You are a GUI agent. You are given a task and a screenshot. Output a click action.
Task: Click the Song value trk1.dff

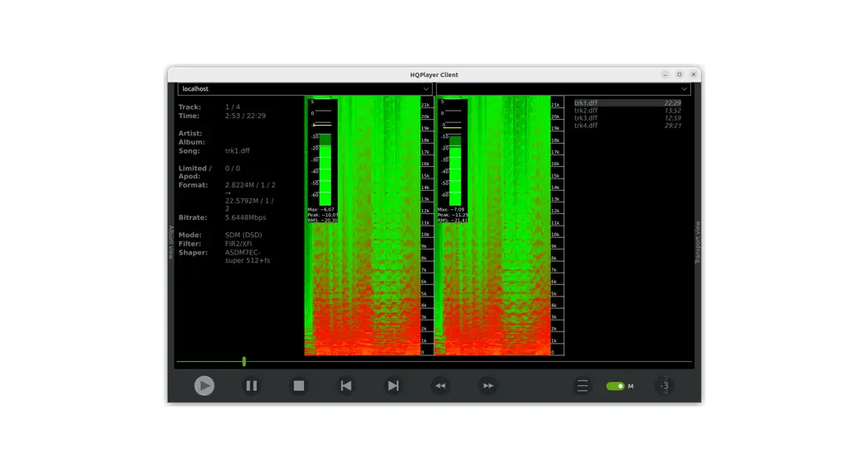coord(238,150)
